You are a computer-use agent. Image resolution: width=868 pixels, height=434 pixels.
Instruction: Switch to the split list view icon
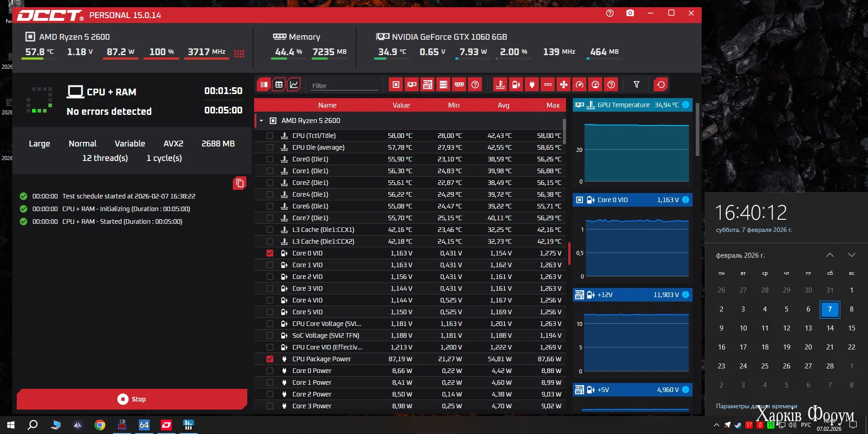(x=264, y=85)
